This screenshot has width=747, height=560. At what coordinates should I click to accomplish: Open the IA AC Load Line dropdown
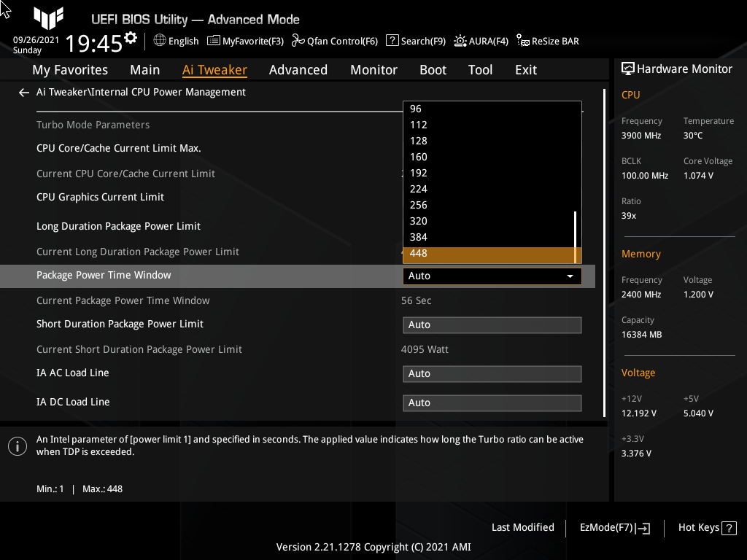pos(492,373)
